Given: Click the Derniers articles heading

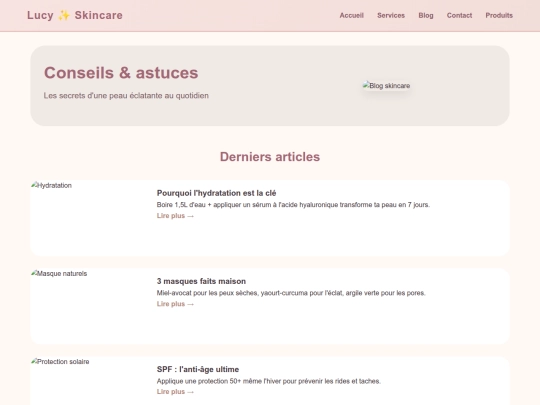Looking at the screenshot, I should point(270,157).
